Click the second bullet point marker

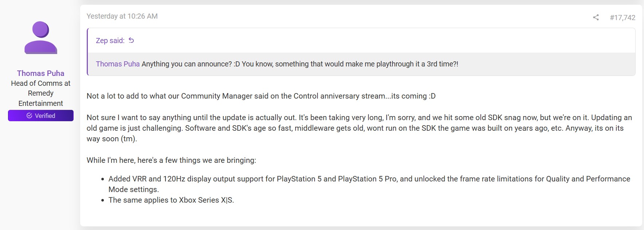(x=103, y=200)
